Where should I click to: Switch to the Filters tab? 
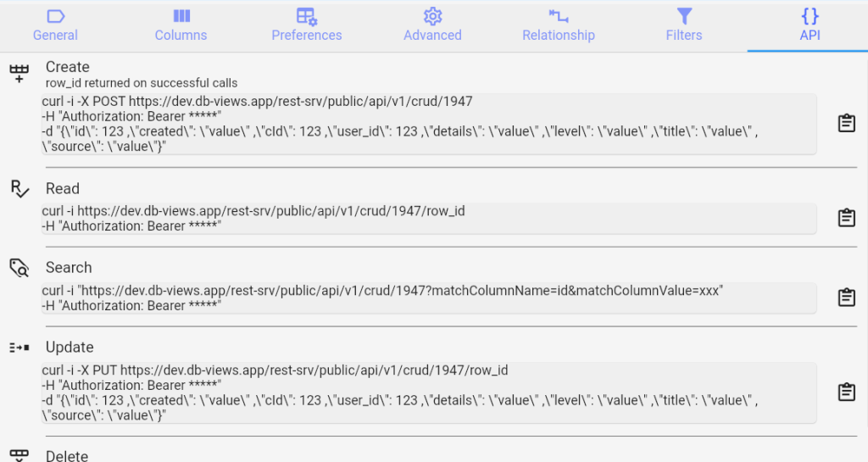click(x=683, y=25)
